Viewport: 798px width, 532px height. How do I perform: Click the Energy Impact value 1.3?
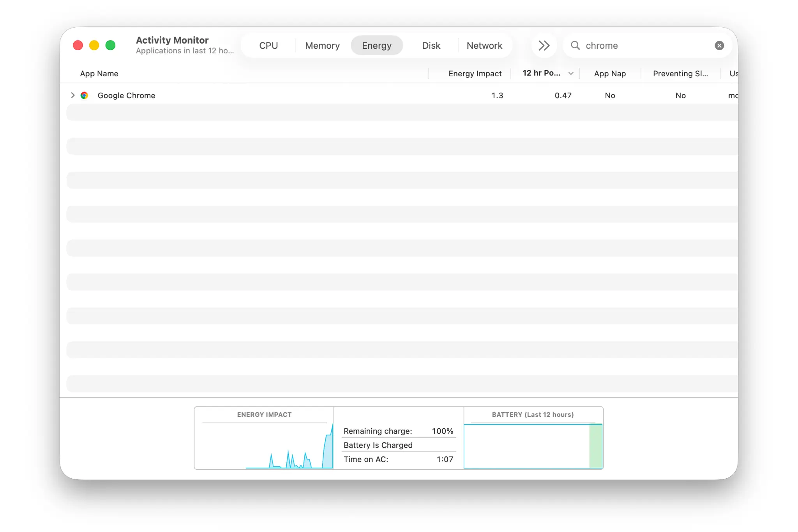point(497,95)
